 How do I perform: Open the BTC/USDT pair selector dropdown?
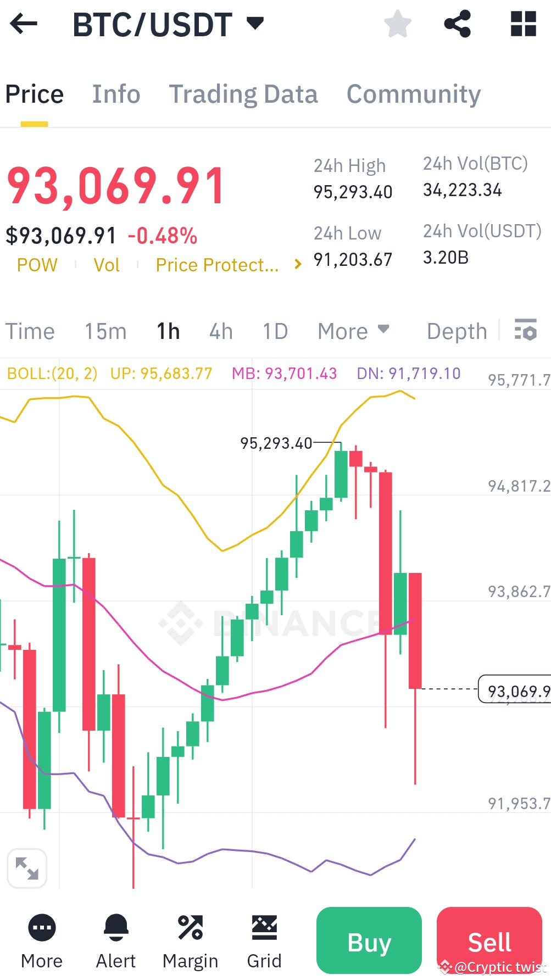(254, 24)
